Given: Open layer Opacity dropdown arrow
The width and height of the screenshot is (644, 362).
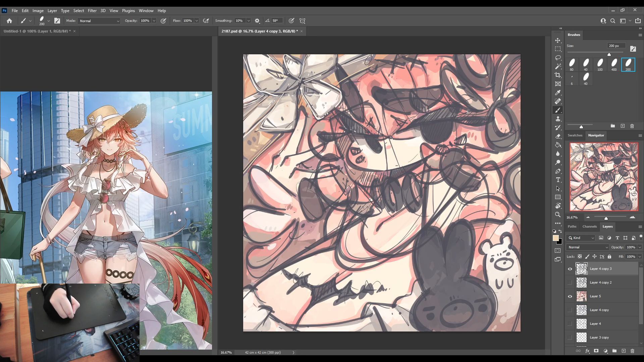Looking at the screenshot, I should [x=640, y=247].
